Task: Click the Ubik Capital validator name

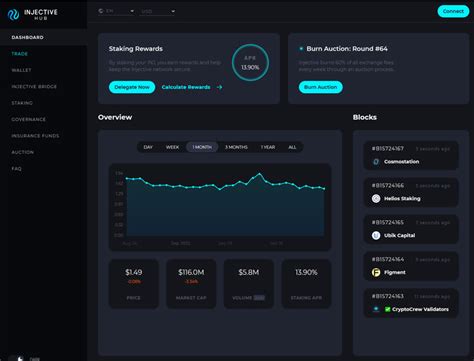Action: coord(399,236)
